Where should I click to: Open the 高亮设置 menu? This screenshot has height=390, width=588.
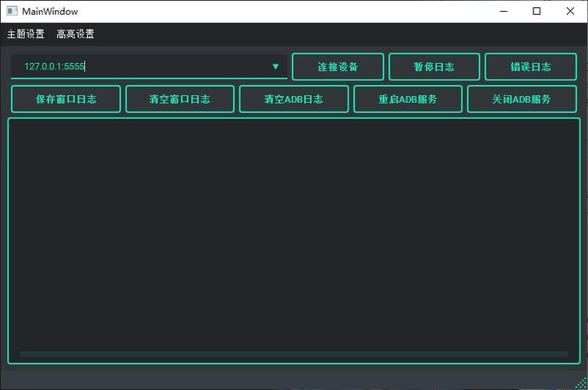click(75, 34)
